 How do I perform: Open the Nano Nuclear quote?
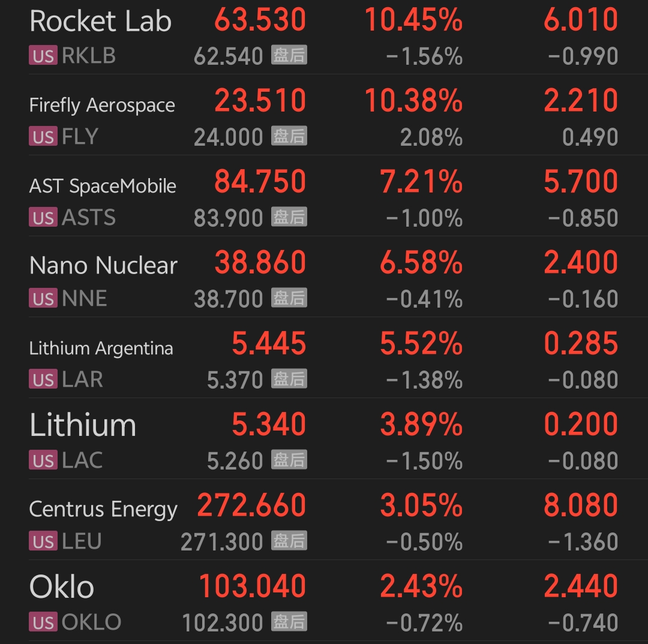[x=324, y=277]
